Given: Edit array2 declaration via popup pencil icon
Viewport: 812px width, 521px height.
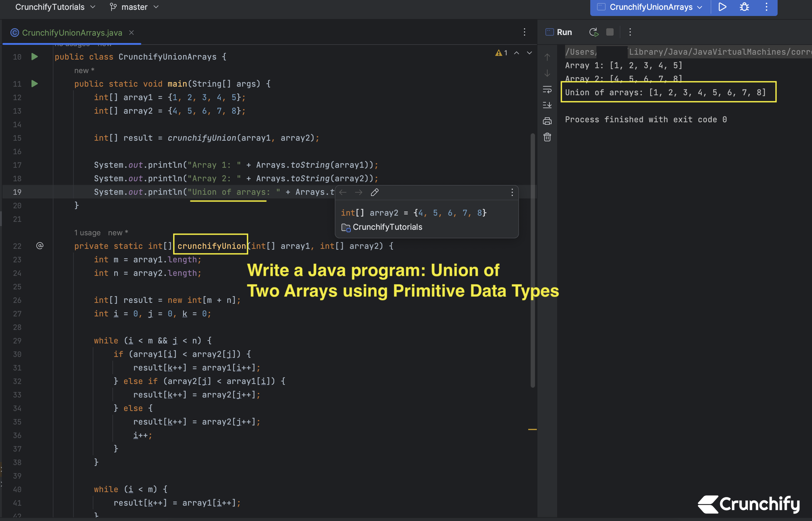Looking at the screenshot, I should tap(374, 192).
